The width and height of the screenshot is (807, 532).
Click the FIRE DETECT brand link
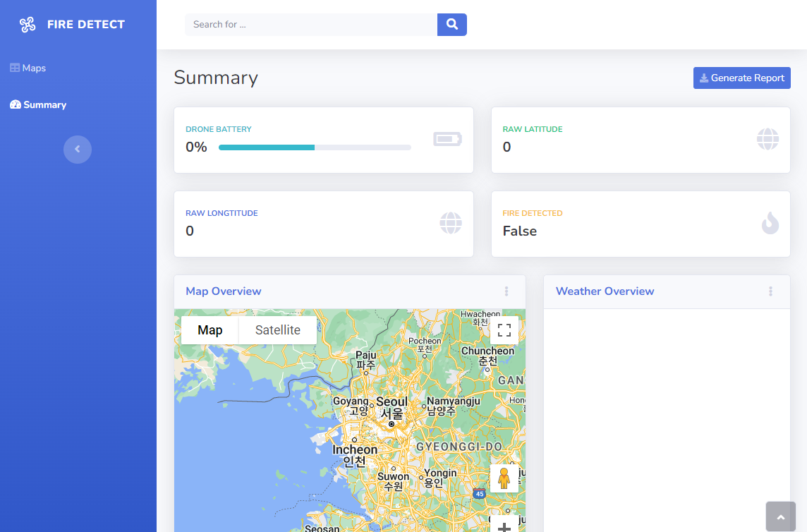pyautogui.click(x=85, y=25)
